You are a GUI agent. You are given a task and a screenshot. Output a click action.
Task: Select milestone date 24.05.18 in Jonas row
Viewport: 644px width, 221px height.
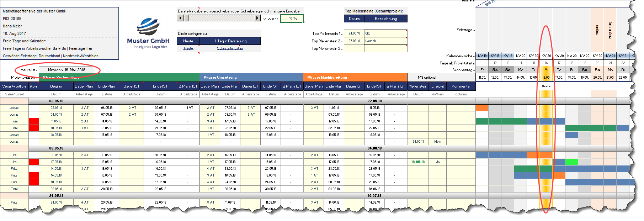click(418, 142)
